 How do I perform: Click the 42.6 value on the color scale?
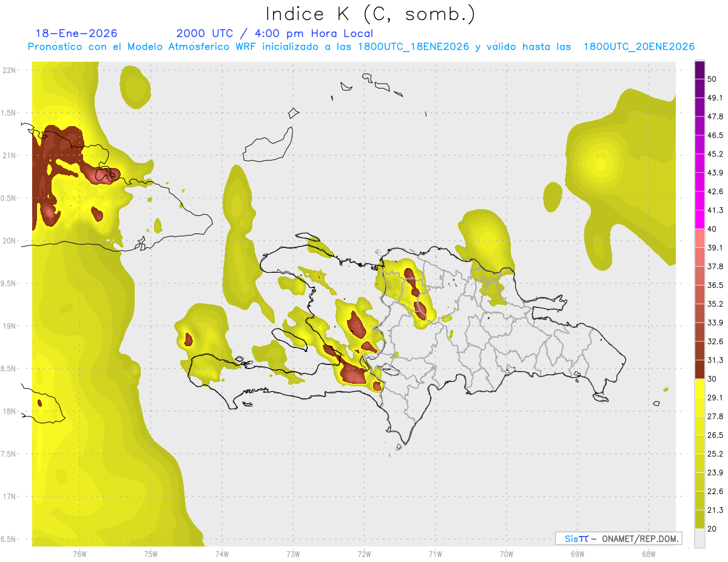(x=715, y=192)
